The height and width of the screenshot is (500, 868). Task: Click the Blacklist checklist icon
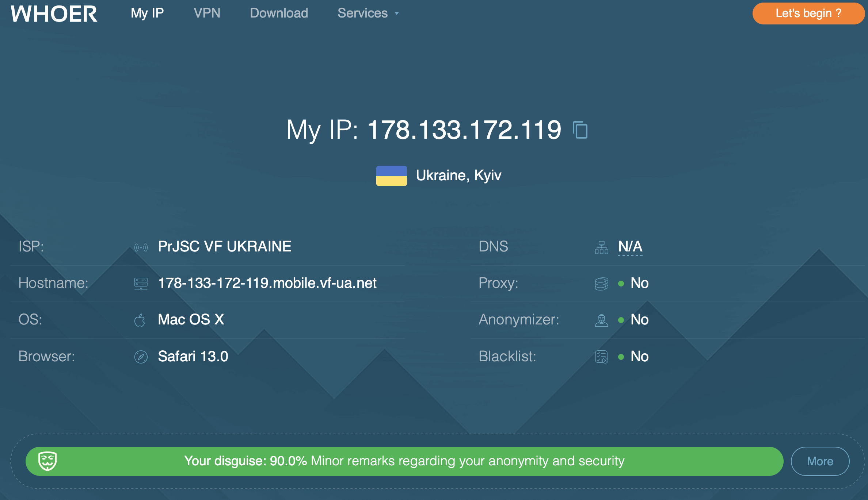pyautogui.click(x=601, y=357)
